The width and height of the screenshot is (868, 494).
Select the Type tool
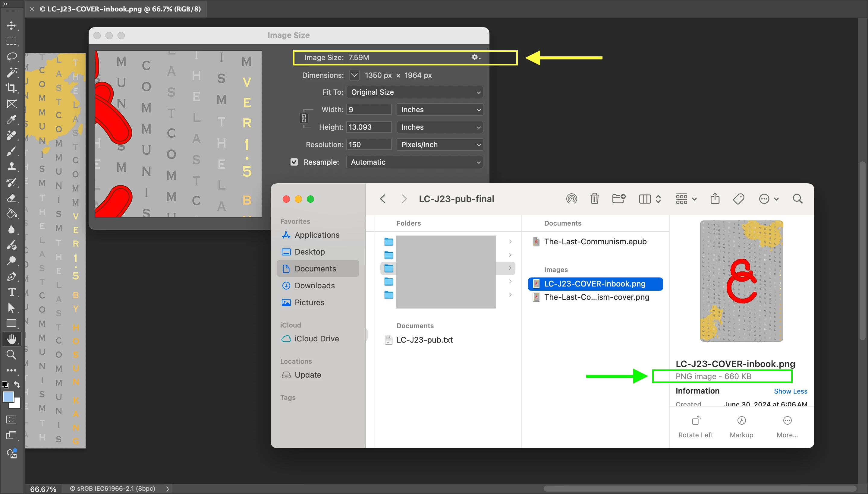click(11, 292)
